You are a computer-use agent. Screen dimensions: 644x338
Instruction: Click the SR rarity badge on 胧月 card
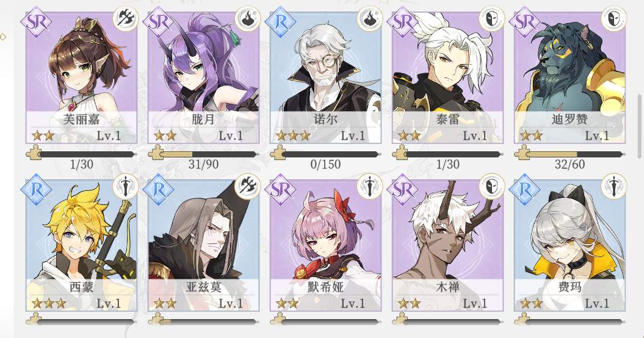coord(159,22)
